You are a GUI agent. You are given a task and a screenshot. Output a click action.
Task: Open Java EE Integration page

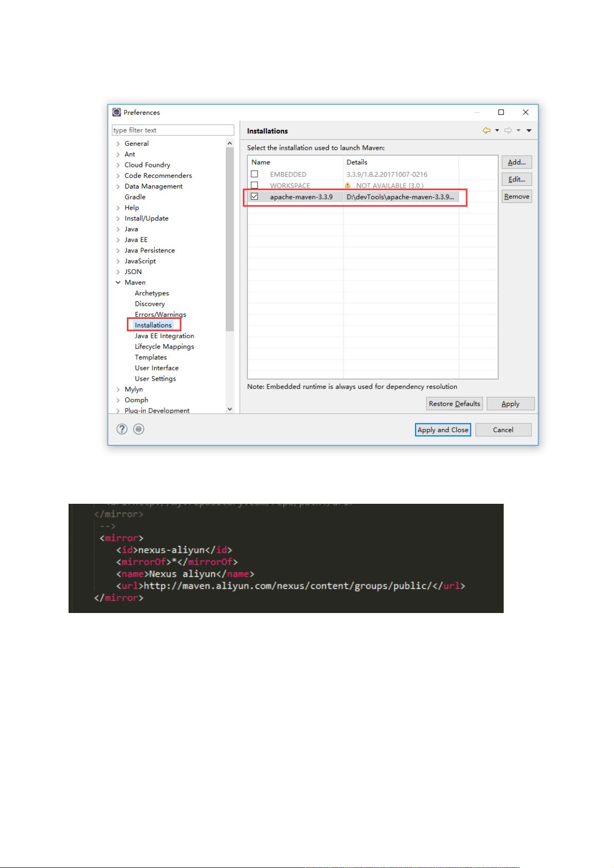pyautogui.click(x=164, y=336)
